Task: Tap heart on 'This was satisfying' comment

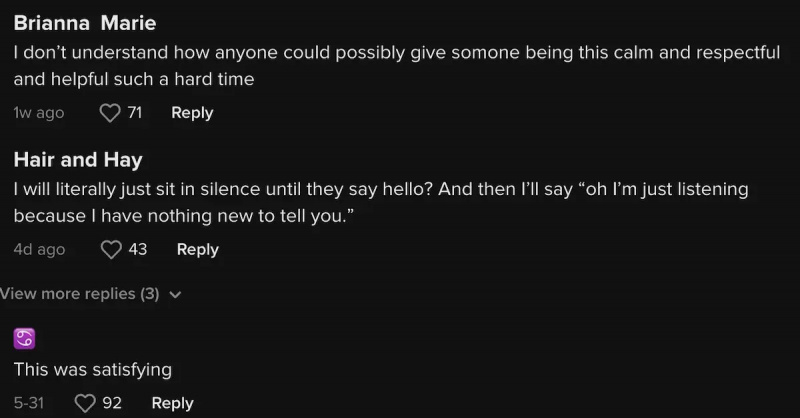Action: 85,403
